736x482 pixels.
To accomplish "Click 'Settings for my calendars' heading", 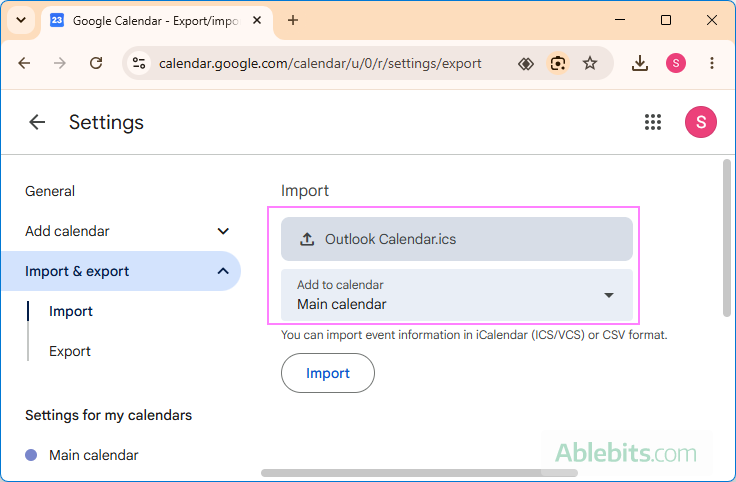I will click(x=108, y=415).
